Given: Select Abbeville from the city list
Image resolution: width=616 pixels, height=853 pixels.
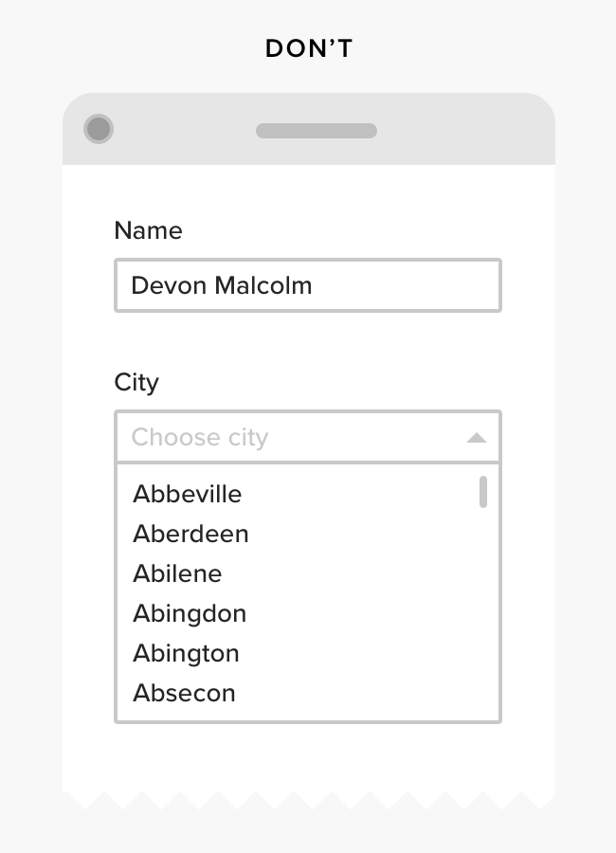Looking at the screenshot, I should 188,494.
